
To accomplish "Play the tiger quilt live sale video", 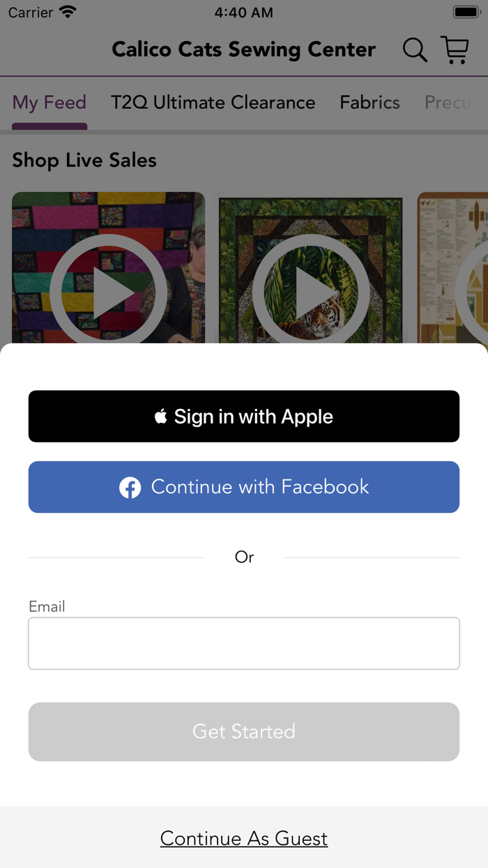I will (x=311, y=268).
